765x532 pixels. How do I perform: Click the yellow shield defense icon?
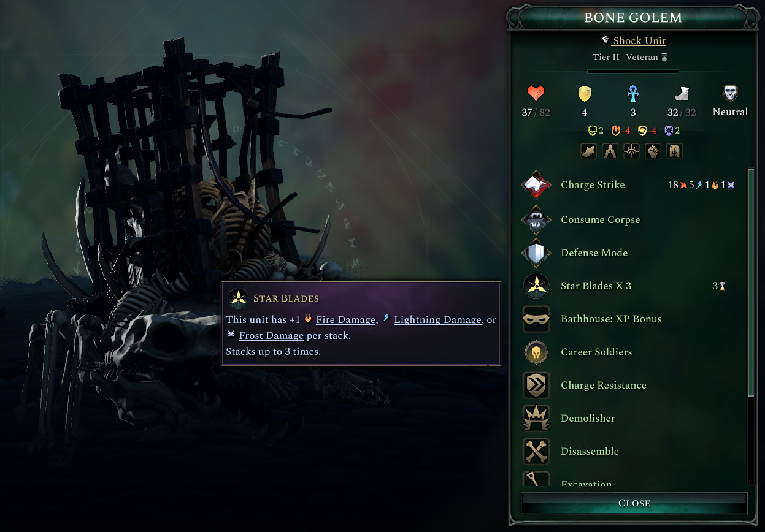pyautogui.click(x=584, y=94)
